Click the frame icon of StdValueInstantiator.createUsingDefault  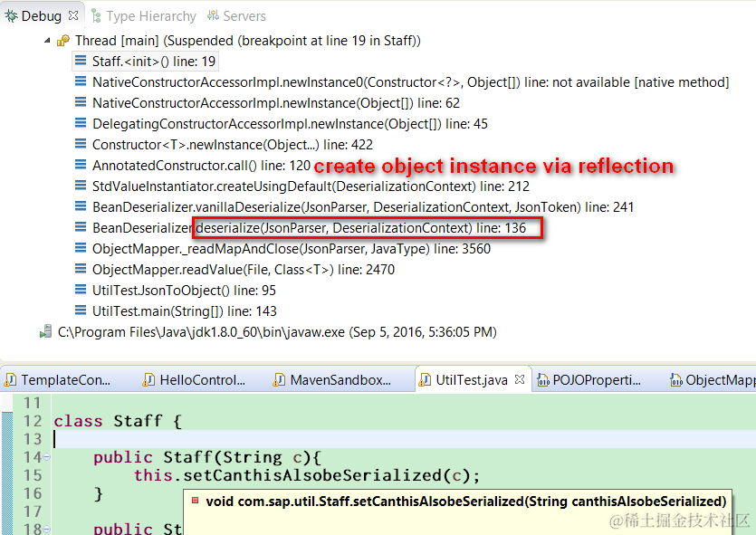pyautogui.click(x=81, y=185)
